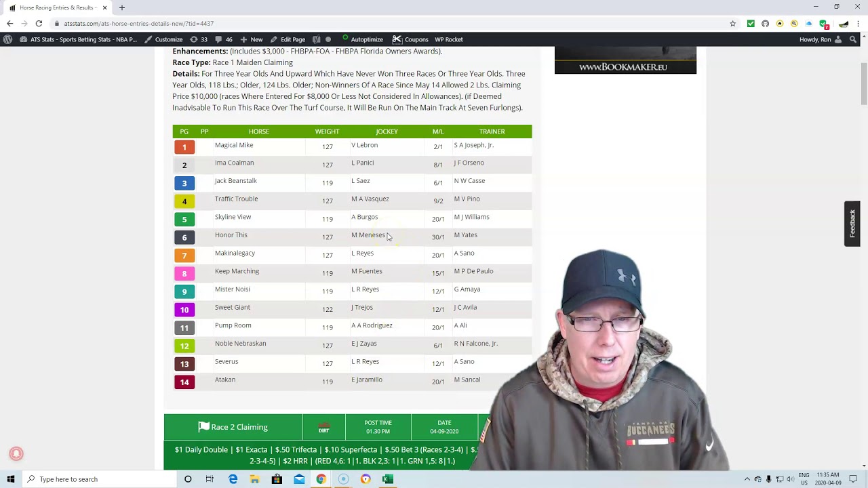Click yellow circle home extension icon
Image resolution: width=868 pixels, height=488 pixels.
pyautogui.click(x=780, y=24)
